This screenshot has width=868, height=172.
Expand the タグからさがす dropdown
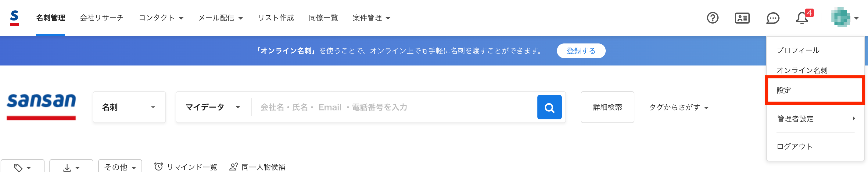(679, 107)
